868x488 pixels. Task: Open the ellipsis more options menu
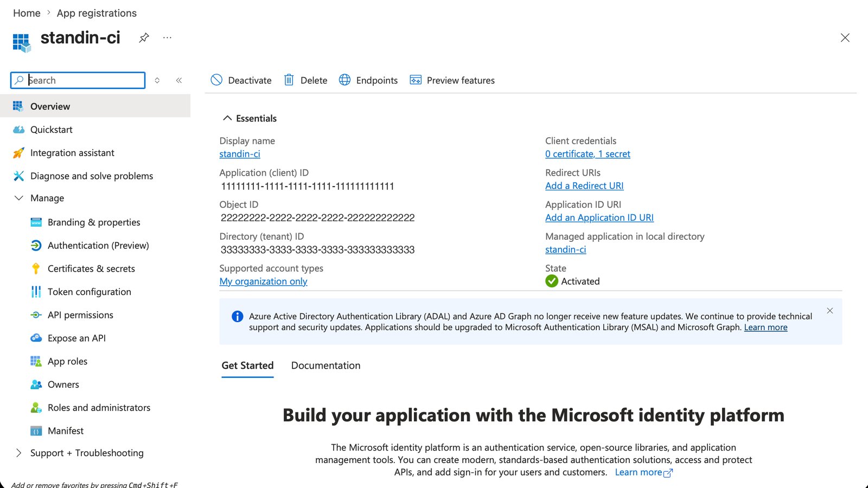tap(167, 38)
